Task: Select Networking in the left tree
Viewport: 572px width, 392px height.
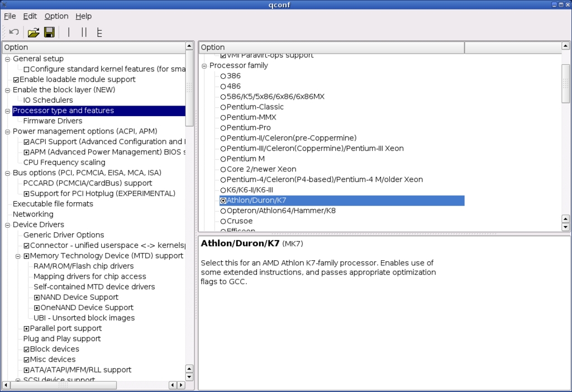Action: (33, 214)
